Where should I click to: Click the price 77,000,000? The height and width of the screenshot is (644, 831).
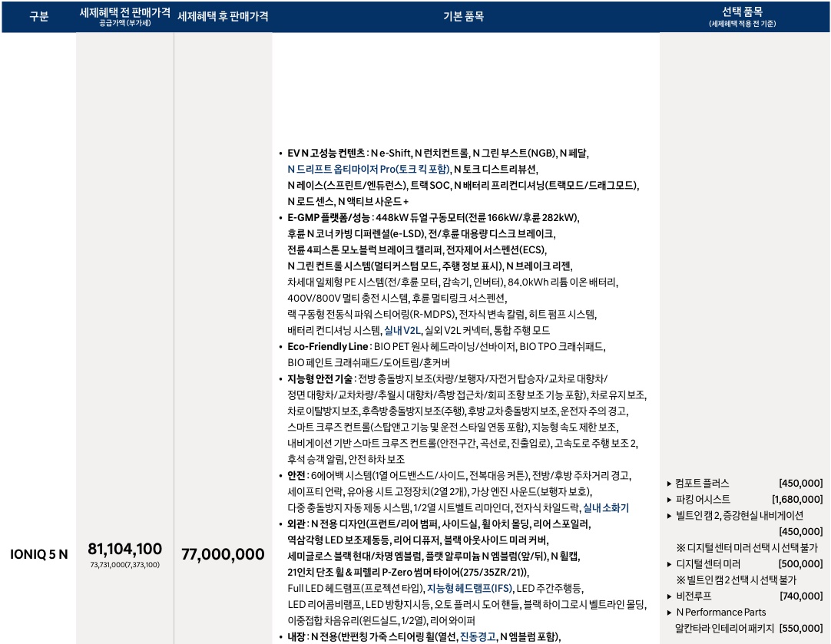[223, 554]
